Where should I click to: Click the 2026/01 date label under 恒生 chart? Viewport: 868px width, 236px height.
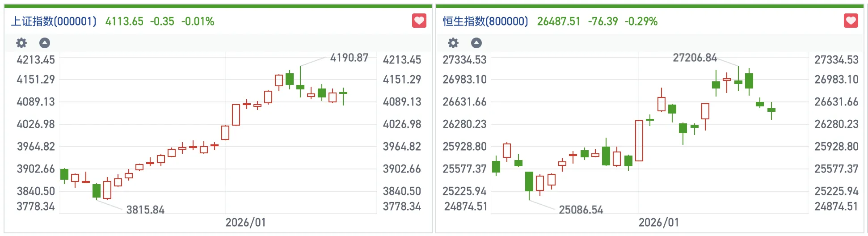click(658, 223)
